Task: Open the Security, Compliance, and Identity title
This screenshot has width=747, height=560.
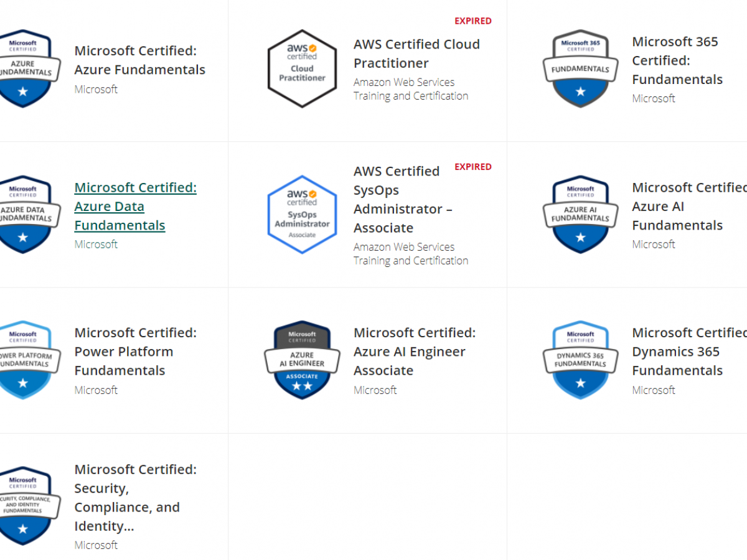Action: tap(135, 498)
